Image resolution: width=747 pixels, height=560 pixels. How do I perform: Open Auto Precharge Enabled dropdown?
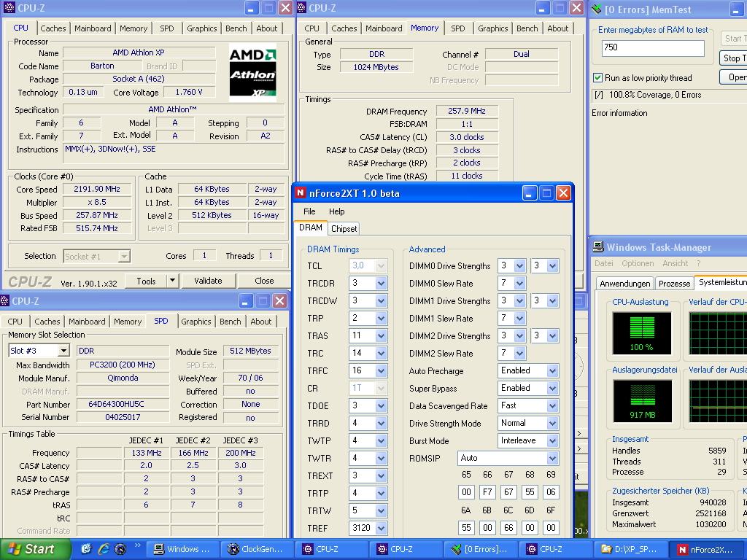tap(552, 370)
